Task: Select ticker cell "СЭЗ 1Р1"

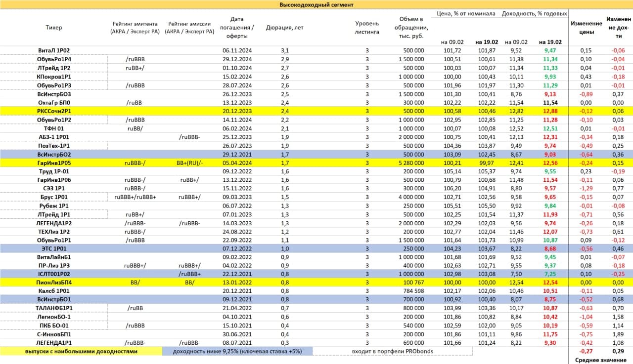Action: pyautogui.click(x=54, y=188)
